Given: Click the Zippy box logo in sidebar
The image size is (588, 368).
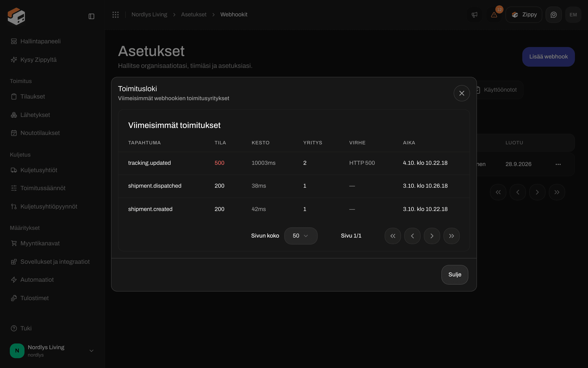Looking at the screenshot, I should (16, 16).
